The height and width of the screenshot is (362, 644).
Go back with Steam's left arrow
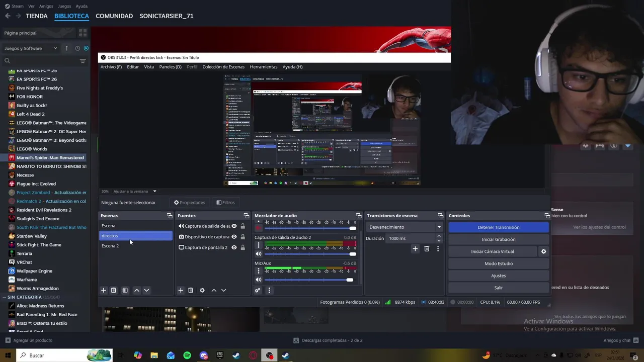(8, 16)
